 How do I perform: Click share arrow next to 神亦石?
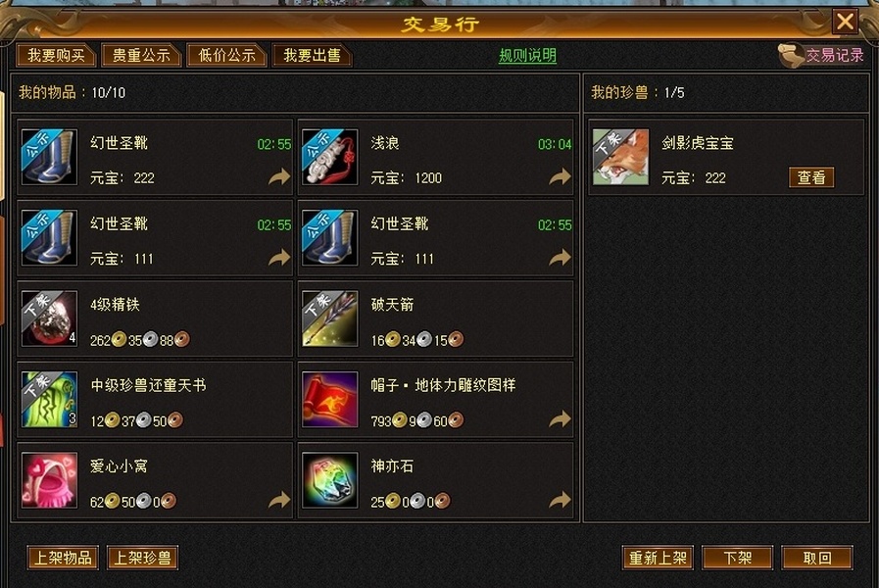point(560,500)
